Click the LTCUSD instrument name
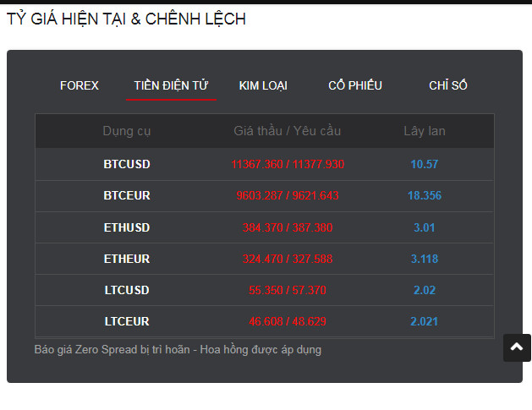 coord(127,290)
